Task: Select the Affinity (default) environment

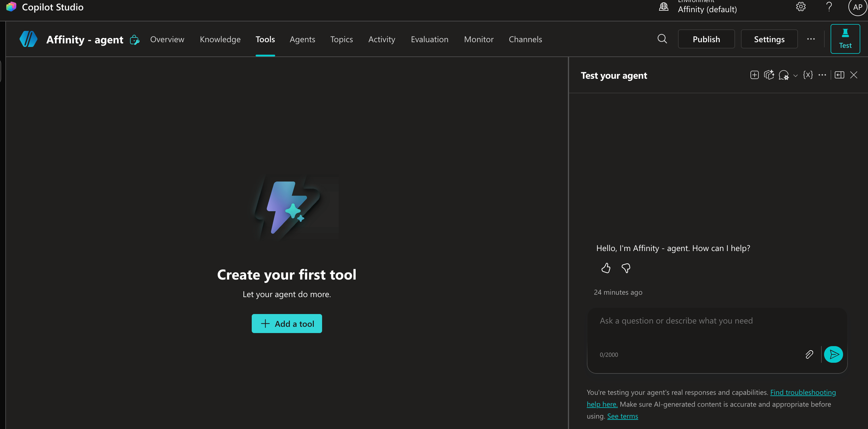Action: click(707, 9)
